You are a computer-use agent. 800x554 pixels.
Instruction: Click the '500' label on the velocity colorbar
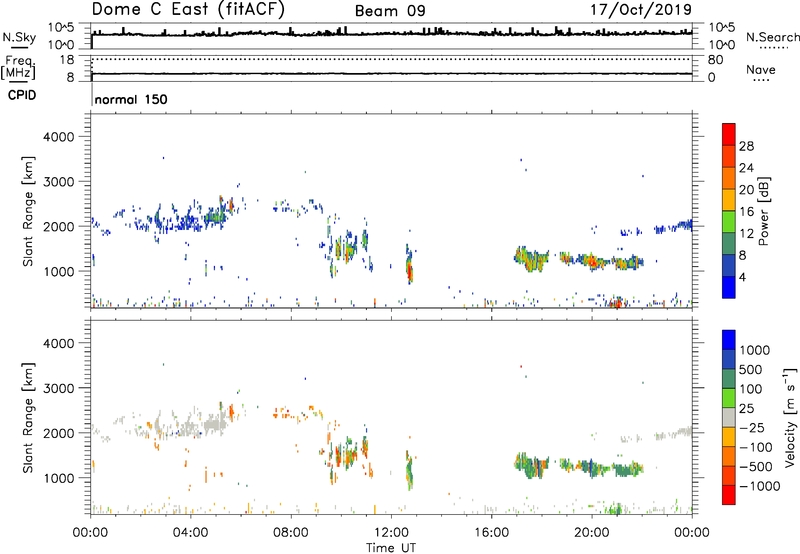click(x=750, y=370)
